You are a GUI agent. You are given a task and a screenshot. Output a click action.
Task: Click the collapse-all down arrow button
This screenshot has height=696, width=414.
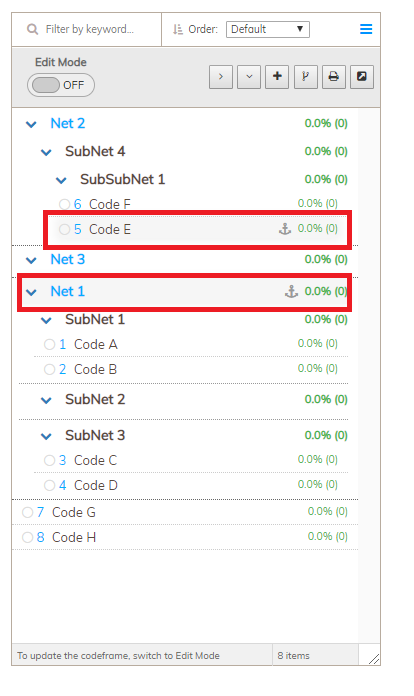(249, 77)
